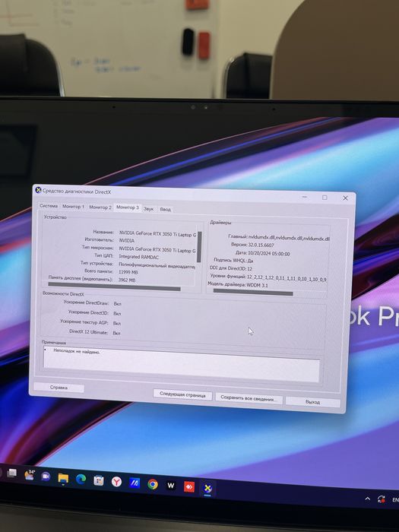Click the DirectX icon in dialog title bar
The image size is (399, 532).
(x=38, y=190)
